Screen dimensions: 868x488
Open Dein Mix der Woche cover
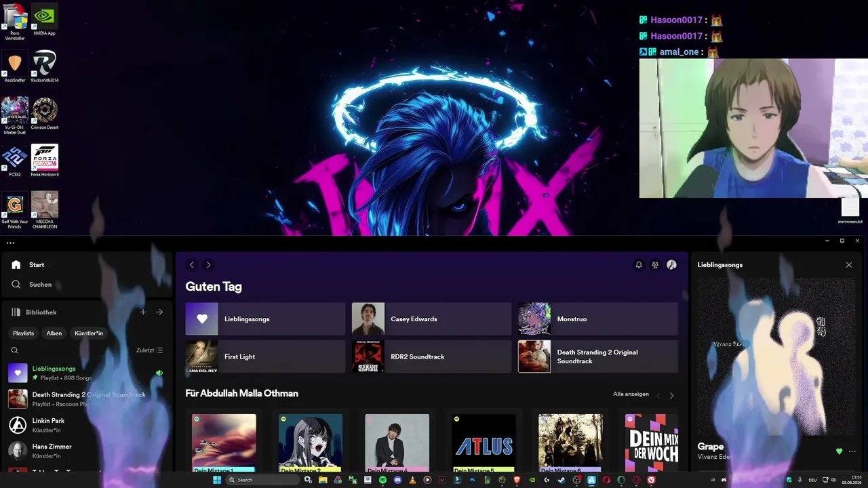652,443
